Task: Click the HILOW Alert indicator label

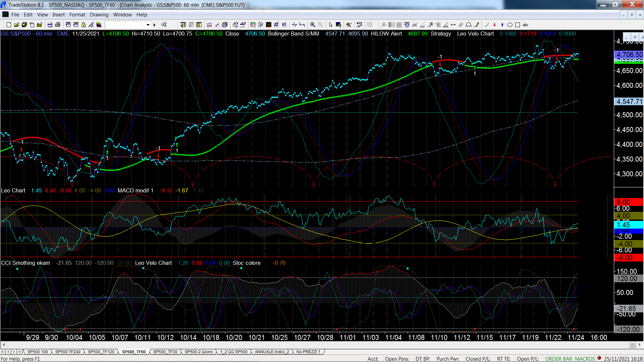Action: pyautogui.click(x=386, y=34)
